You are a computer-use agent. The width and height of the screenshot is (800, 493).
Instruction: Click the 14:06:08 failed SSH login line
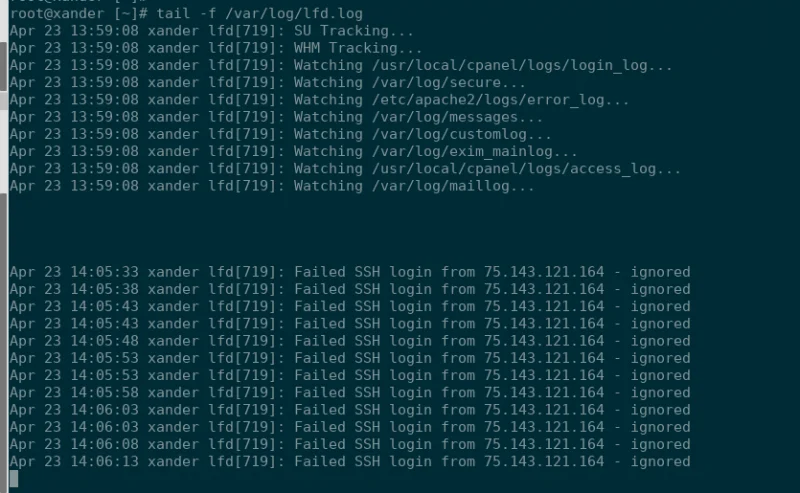coord(350,444)
